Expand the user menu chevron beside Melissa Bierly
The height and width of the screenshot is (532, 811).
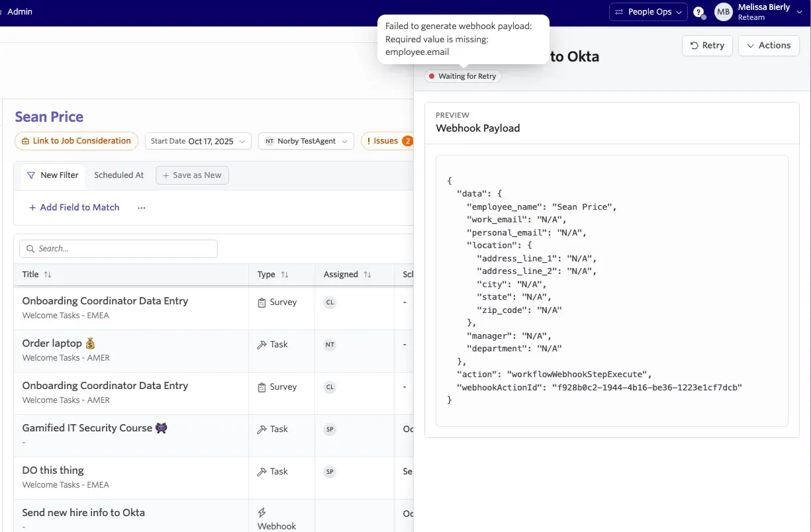(799, 12)
